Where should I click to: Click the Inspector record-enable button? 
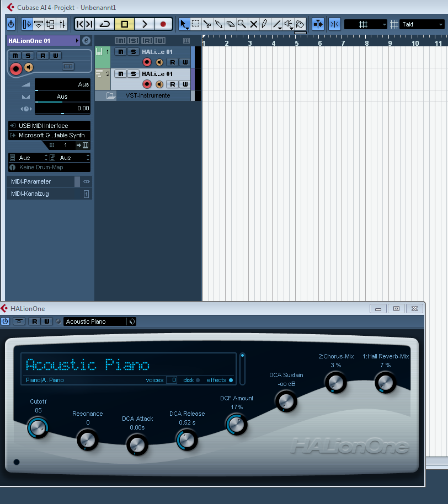pyautogui.click(x=15, y=68)
